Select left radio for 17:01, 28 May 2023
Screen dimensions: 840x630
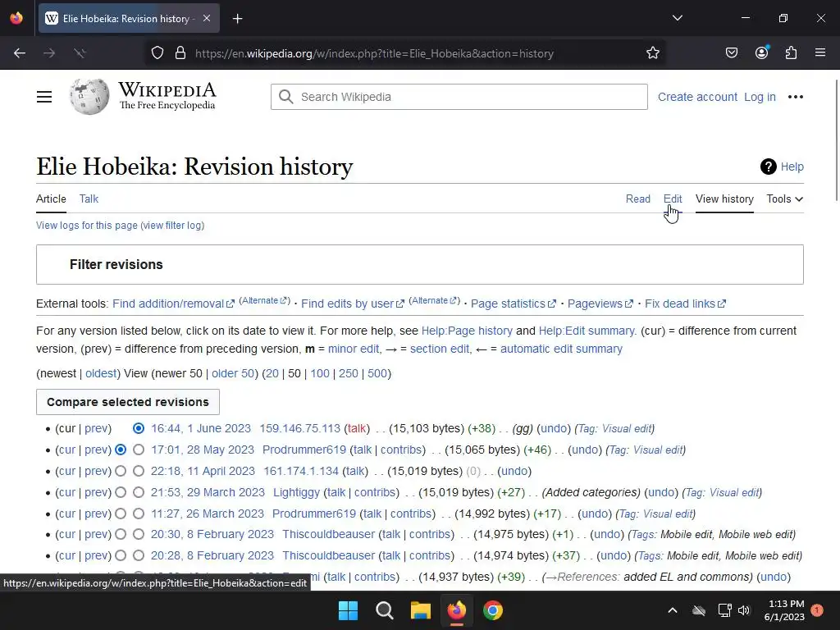pyautogui.click(x=121, y=450)
